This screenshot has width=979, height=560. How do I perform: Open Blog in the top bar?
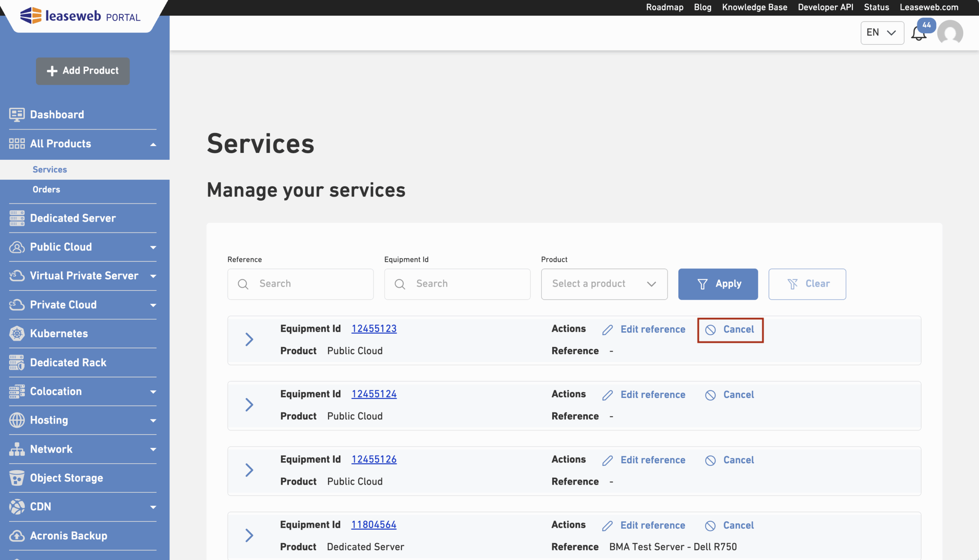click(x=703, y=7)
